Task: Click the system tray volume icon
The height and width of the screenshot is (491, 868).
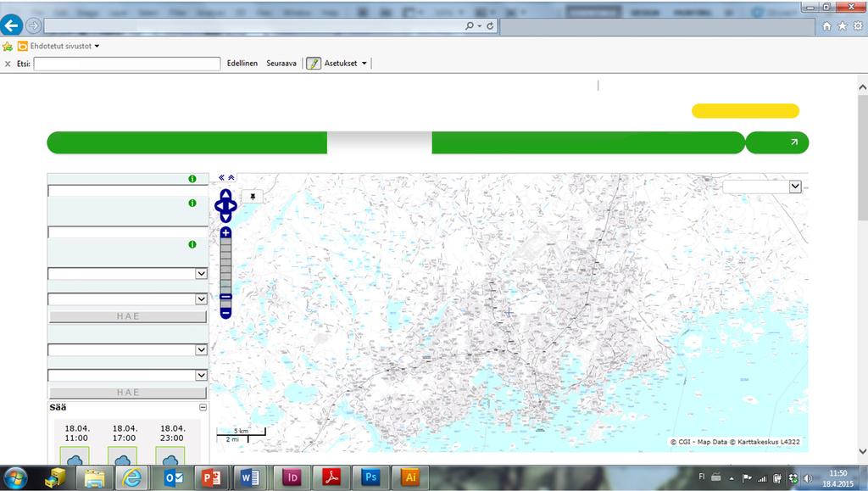Action: 808,479
